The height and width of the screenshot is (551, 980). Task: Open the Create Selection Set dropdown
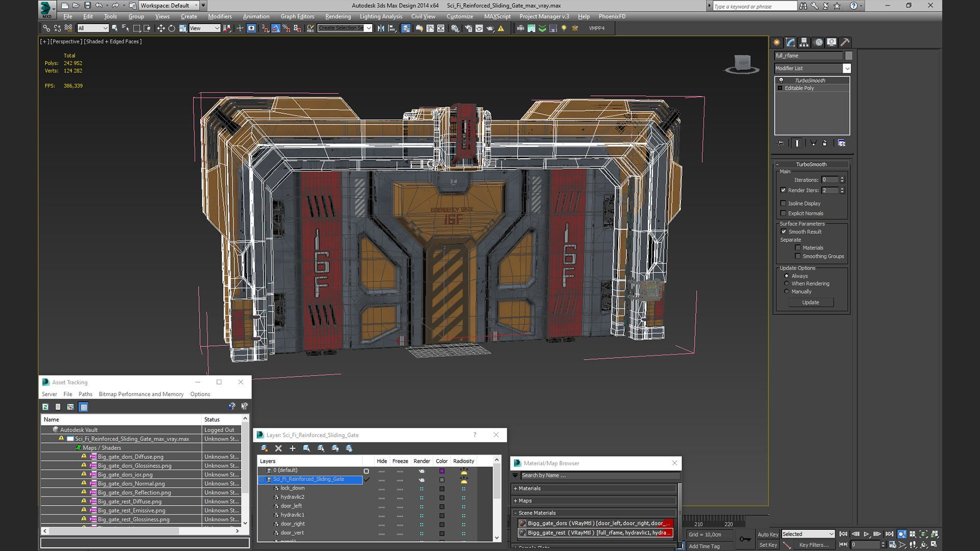pos(345,28)
